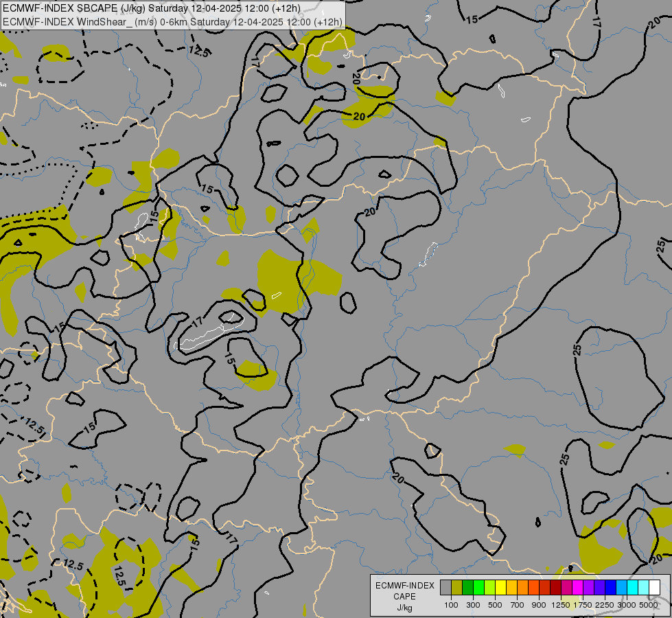Viewport: 672px width, 618px height.
Task: Pick the pure yellow legend swatch
Action: pyautogui.click(x=500, y=588)
